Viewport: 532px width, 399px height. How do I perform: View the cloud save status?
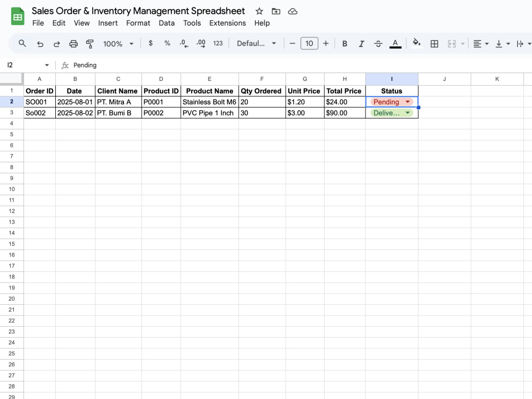tap(293, 11)
